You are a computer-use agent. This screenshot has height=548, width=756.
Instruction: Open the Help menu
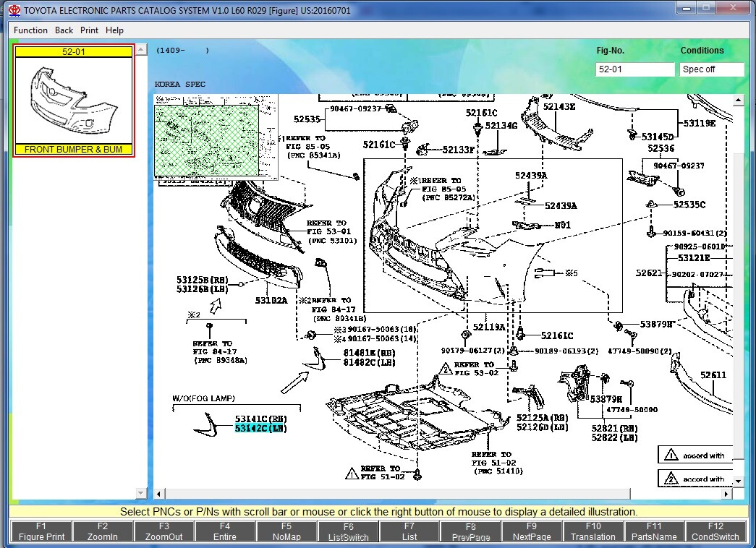click(114, 30)
